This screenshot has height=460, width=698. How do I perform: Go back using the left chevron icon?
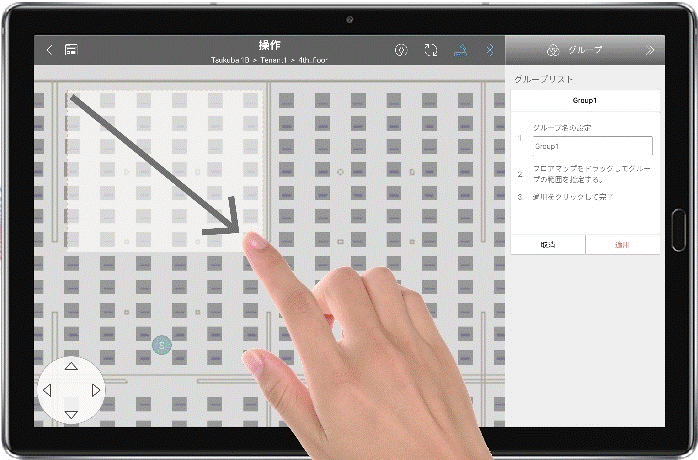pos(49,50)
